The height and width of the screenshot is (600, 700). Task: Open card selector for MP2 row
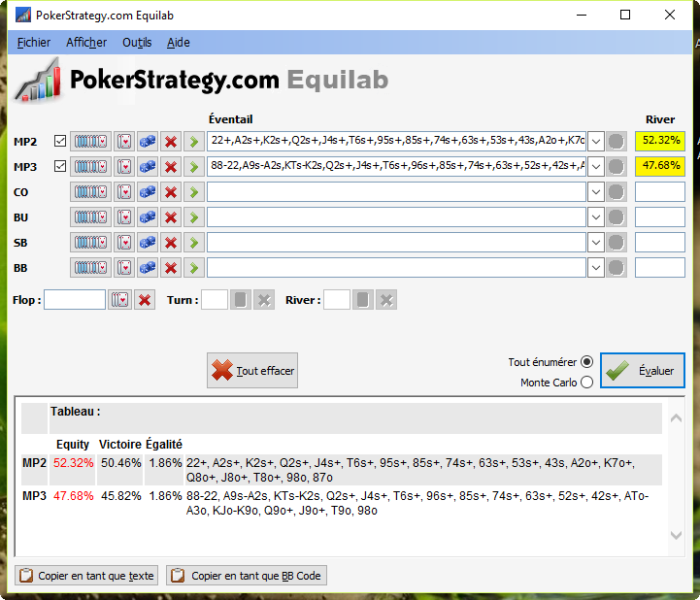124,142
